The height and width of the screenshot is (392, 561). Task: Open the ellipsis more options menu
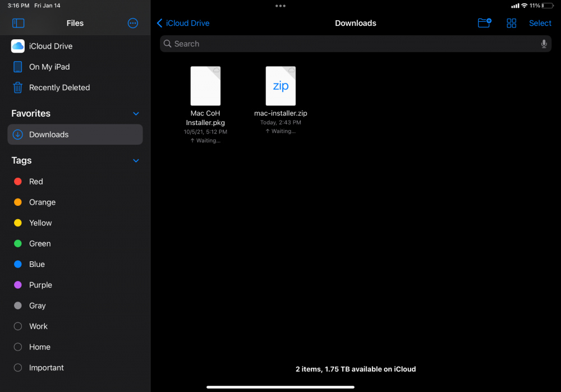coord(133,23)
